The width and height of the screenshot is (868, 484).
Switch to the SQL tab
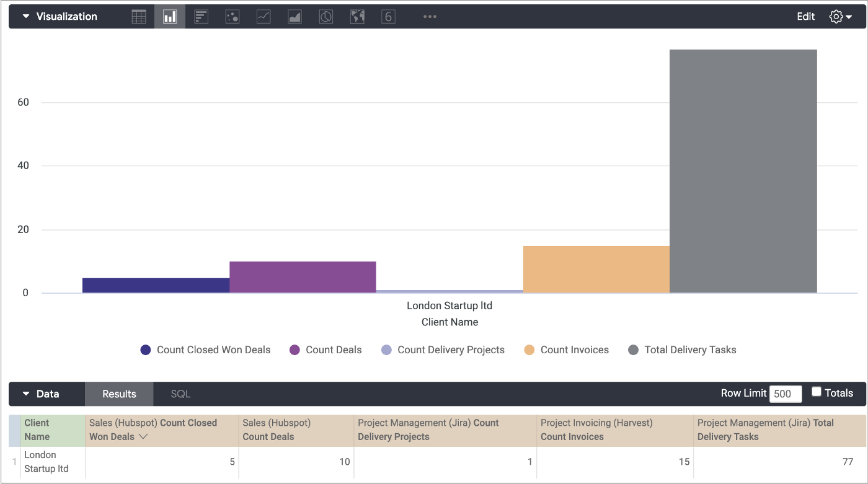coord(180,394)
